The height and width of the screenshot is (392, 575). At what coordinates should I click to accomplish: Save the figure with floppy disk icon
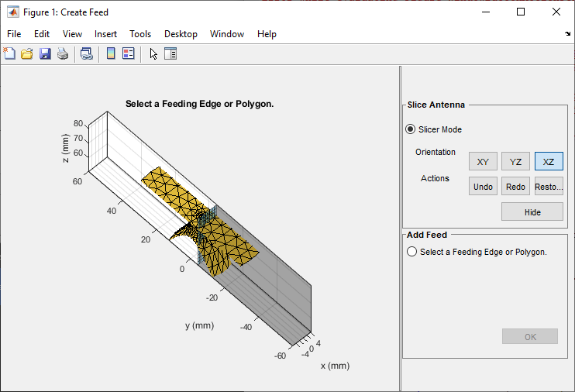(45, 54)
